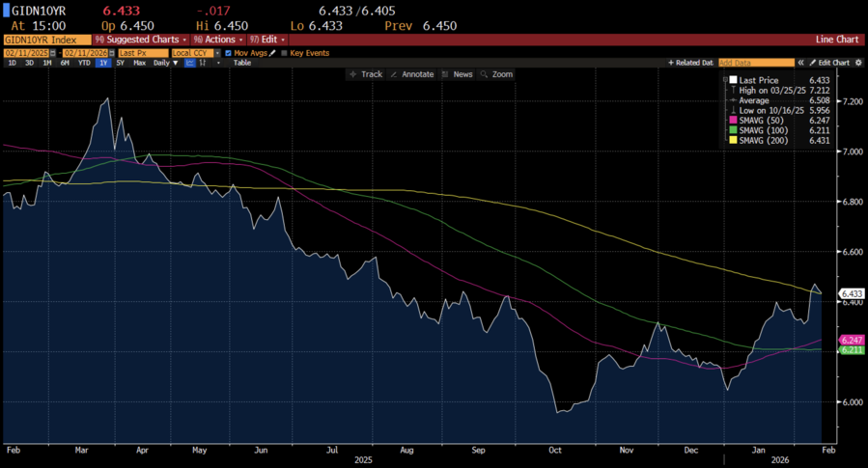Uncheck the Mov Avgs checkbox
The image size is (868, 468).
click(228, 51)
